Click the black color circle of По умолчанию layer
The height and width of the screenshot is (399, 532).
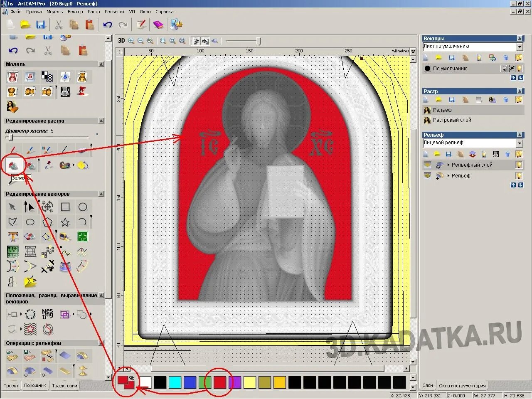(427, 69)
